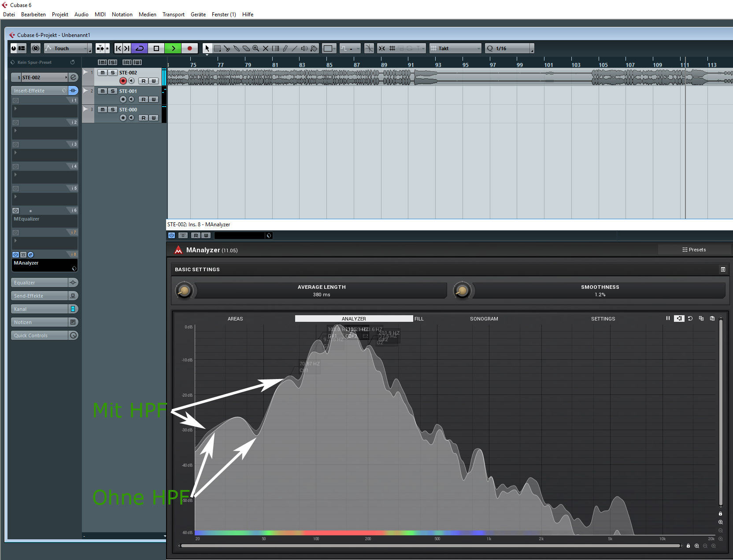Reset the analyzer with the refresh icon
733x560 pixels.
(690, 318)
